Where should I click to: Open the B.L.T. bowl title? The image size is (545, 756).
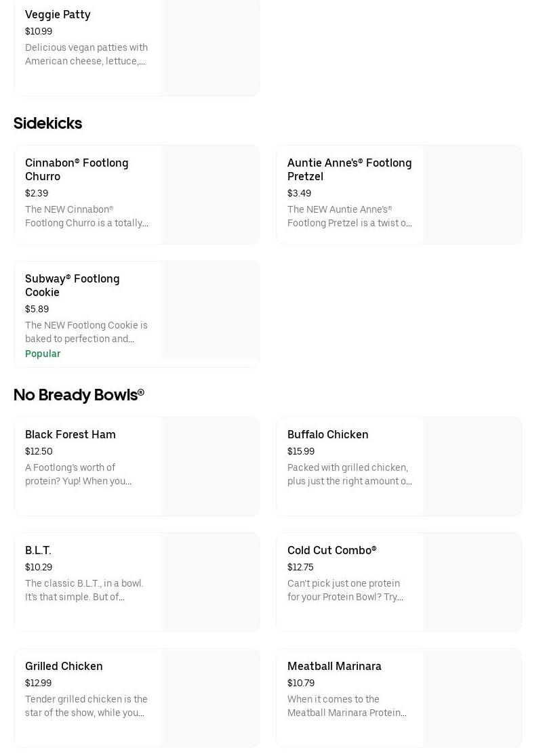38,550
